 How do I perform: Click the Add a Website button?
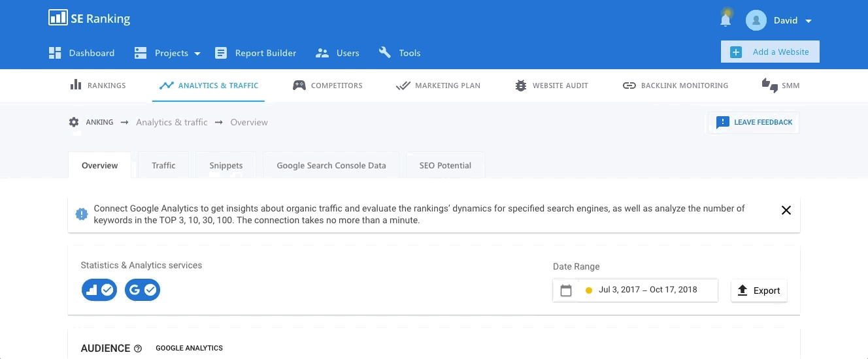point(770,52)
